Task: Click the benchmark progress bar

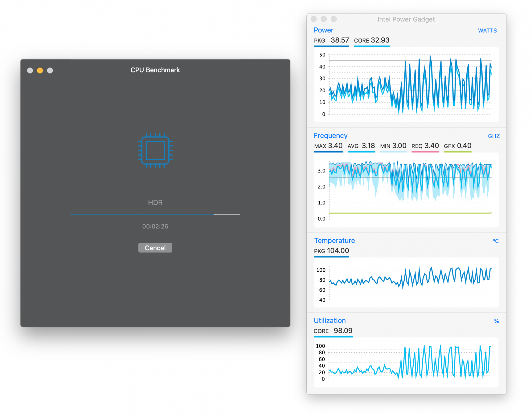Action: click(155, 214)
